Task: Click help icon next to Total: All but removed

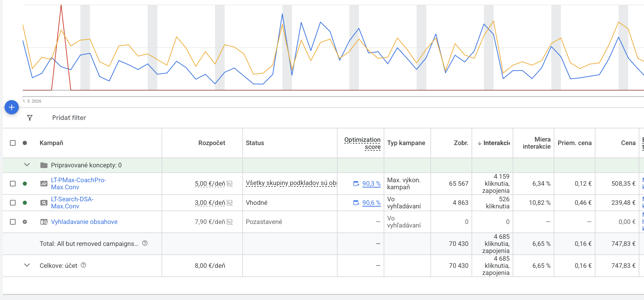Action: (145, 243)
